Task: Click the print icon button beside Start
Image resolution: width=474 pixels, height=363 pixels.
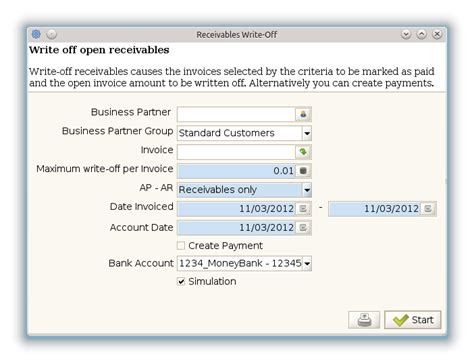Action: tap(364, 320)
